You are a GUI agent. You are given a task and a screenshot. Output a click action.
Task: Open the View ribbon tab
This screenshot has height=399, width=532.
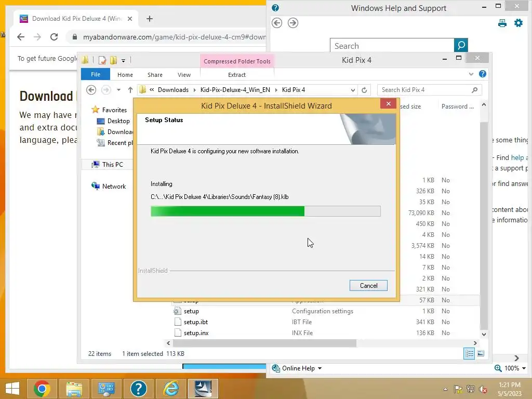tap(184, 75)
